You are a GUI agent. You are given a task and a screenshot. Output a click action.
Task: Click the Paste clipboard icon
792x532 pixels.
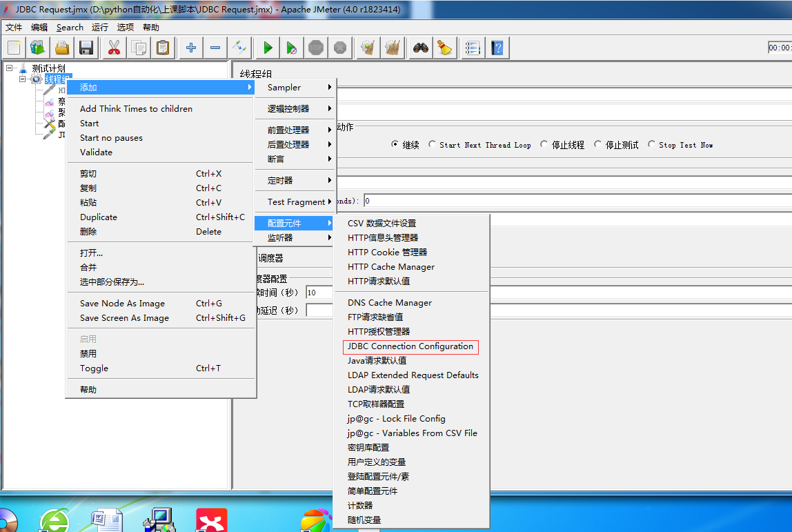point(163,48)
